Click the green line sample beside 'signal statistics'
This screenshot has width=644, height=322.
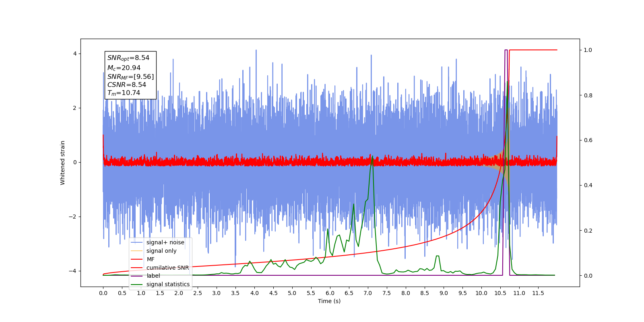click(137, 284)
